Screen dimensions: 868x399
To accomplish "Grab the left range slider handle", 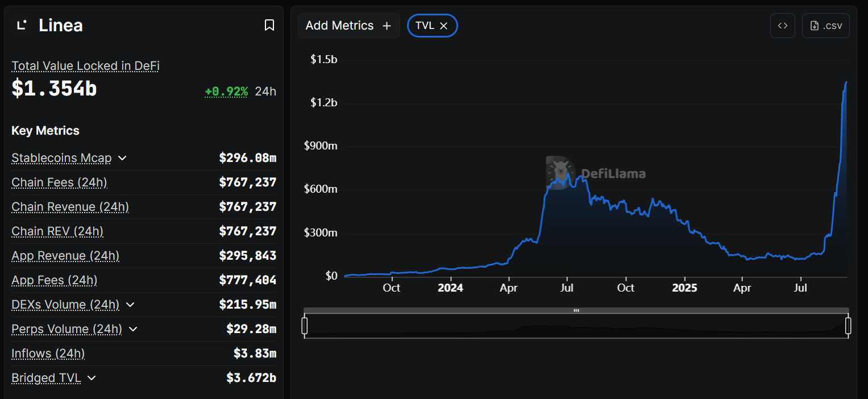I will coord(305,326).
